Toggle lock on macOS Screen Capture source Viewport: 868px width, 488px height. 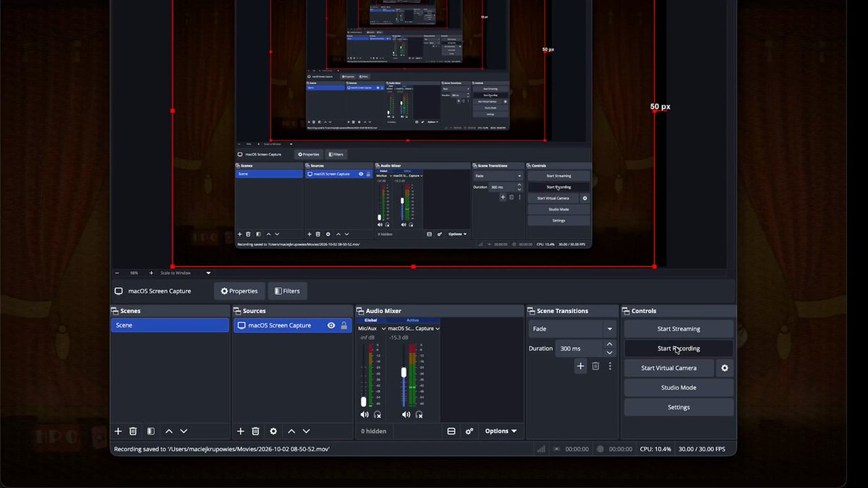(x=344, y=325)
